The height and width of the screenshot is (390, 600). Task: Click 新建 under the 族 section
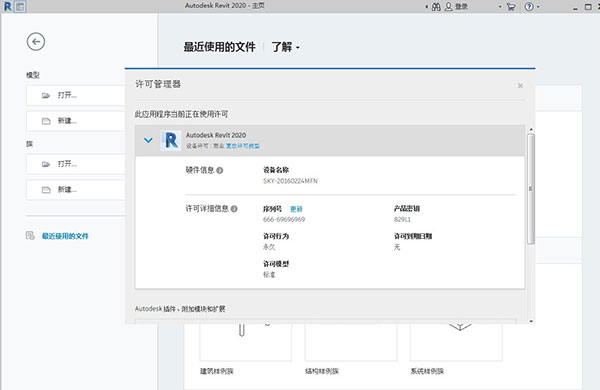76,190
